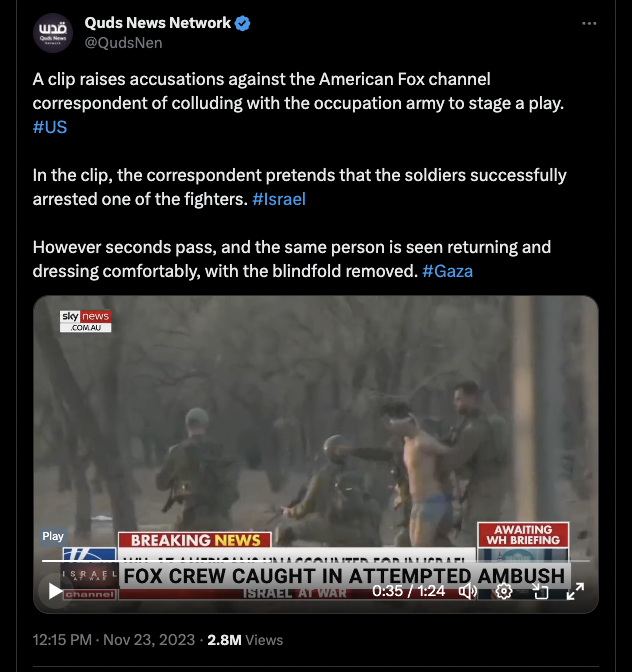Visit the @QudsNen handle link
The height and width of the screenshot is (672, 632).
click(123, 43)
